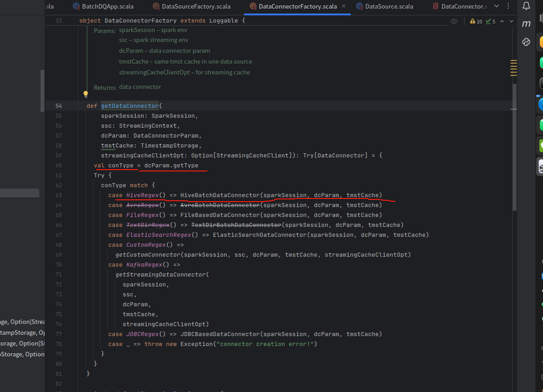Click the ElasticSearchRegex case pattern
The width and height of the screenshot is (543, 392).
coord(159,235)
